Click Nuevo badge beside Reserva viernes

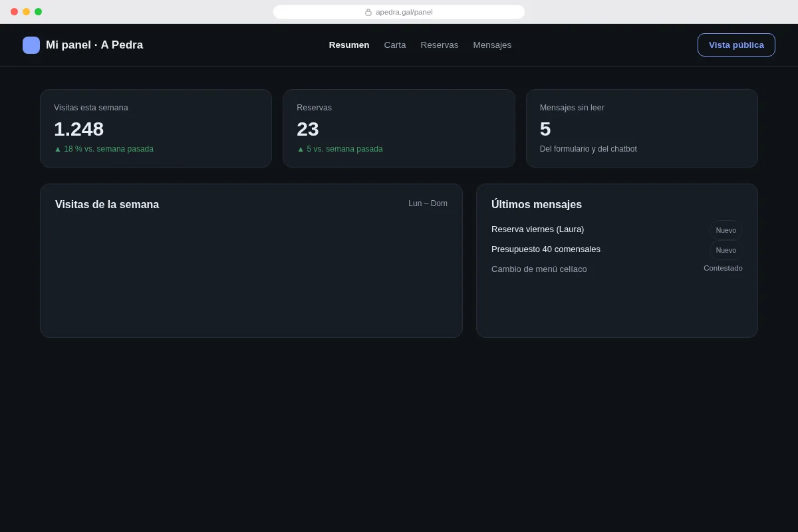pos(726,230)
